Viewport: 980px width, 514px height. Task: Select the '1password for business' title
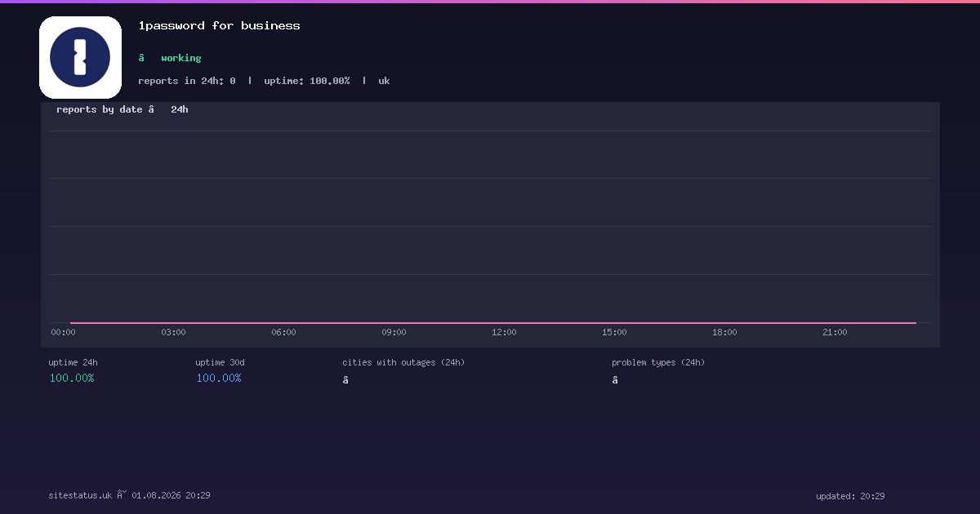(220, 26)
